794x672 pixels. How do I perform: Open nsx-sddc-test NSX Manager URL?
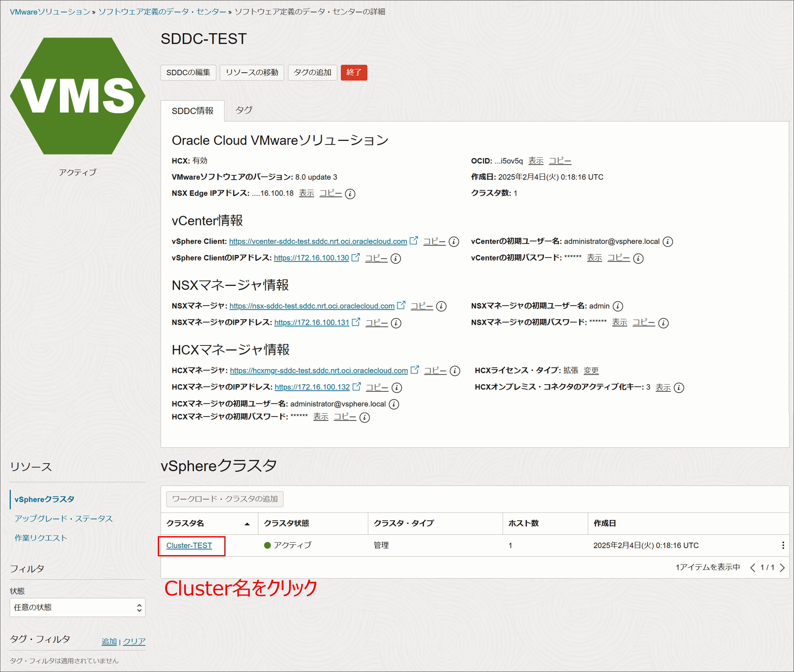[x=312, y=306]
